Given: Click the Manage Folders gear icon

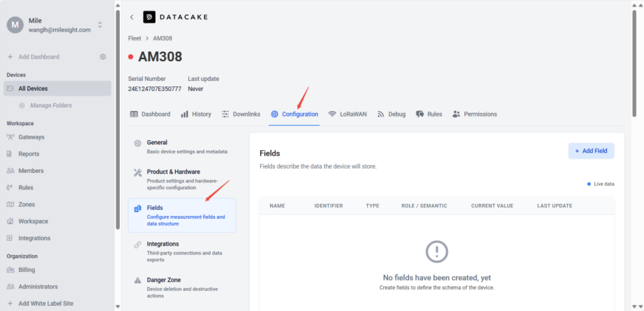Looking at the screenshot, I should point(22,106).
